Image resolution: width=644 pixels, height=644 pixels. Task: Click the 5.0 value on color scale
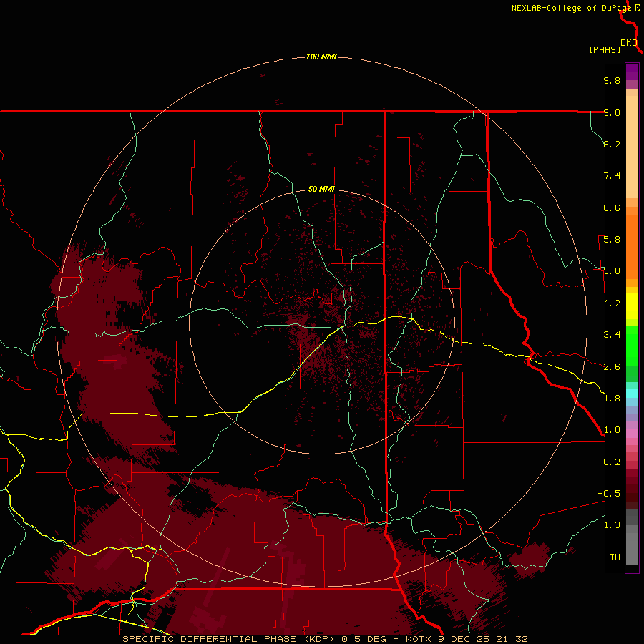[612, 271]
